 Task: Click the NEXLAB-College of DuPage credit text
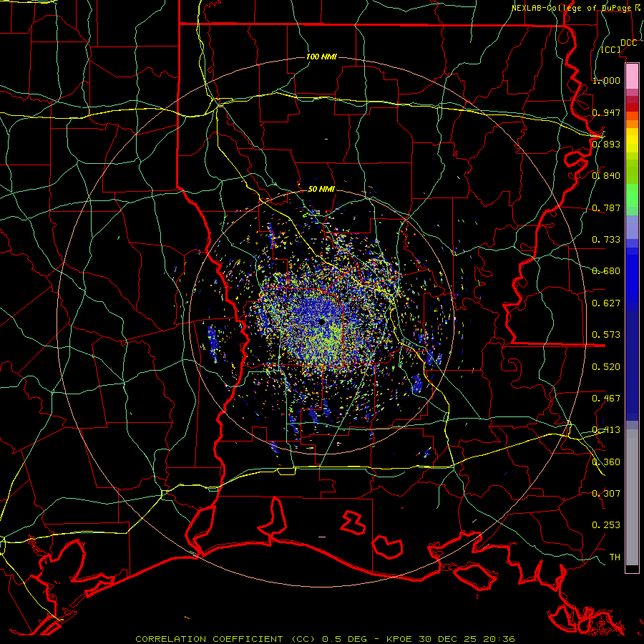coord(577,8)
